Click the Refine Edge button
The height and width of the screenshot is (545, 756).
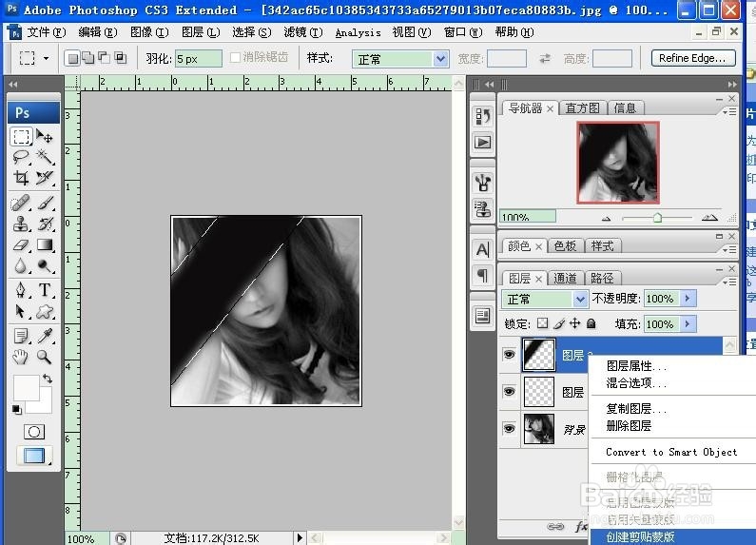click(x=693, y=58)
